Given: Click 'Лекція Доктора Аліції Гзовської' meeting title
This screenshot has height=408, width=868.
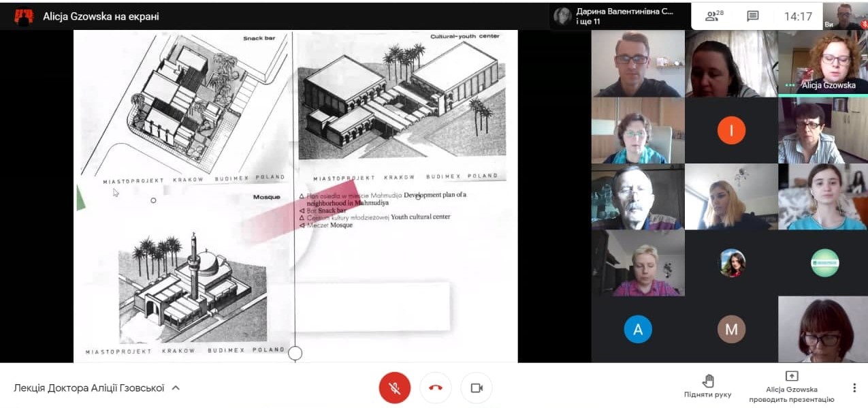Looking at the screenshot, I should 89,388.
